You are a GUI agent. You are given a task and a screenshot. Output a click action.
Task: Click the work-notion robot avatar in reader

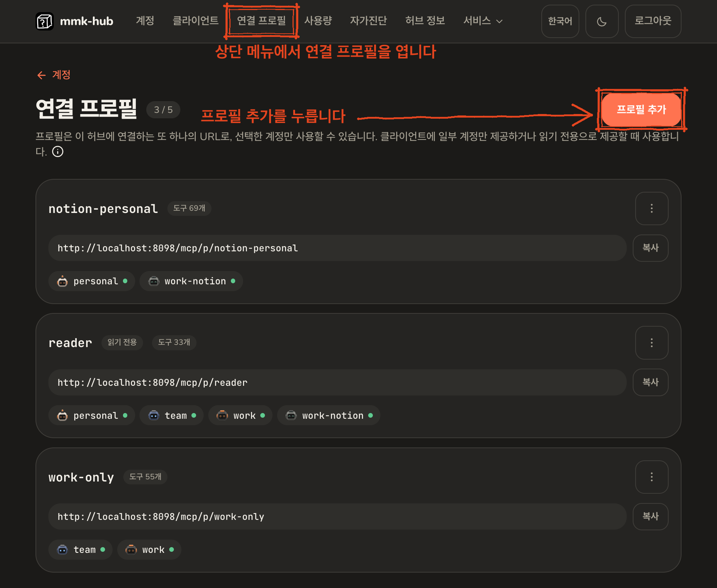coord(291,416)
